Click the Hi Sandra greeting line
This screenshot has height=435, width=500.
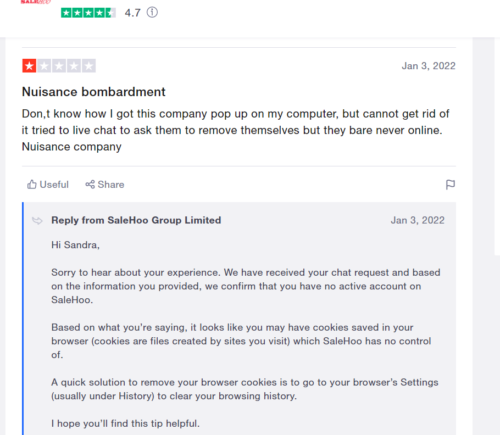75,245
